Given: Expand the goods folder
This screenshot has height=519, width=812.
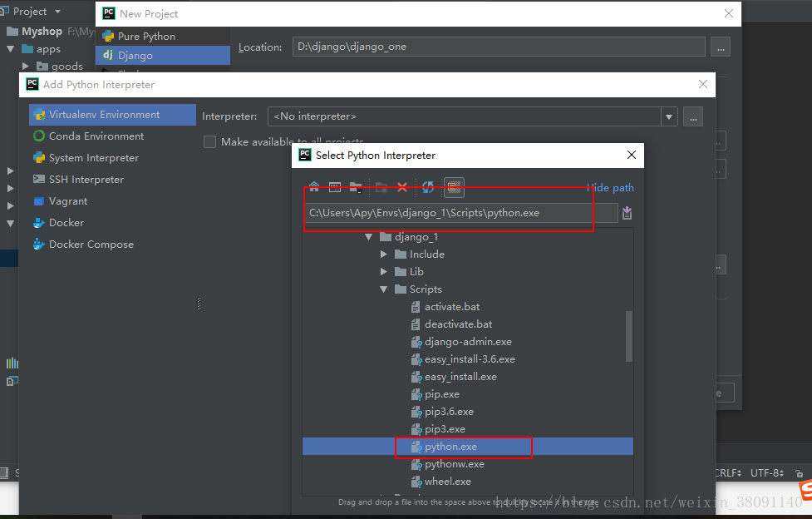Looking at the screenshot, I should point(25,67).
